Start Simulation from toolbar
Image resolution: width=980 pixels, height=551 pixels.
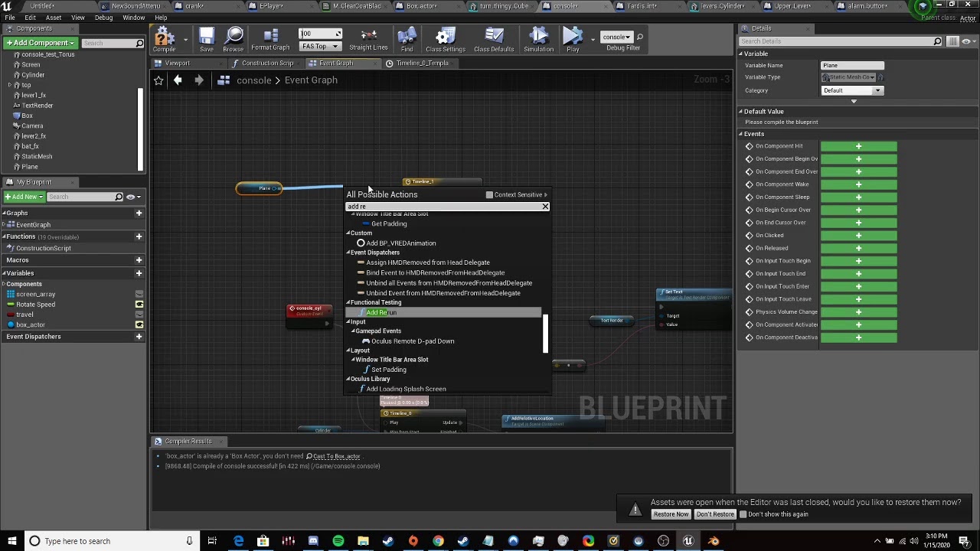(538, 39)
